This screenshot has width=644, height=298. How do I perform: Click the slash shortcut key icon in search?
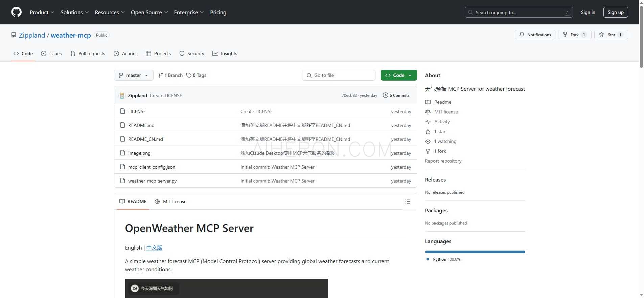coord(567,12)
